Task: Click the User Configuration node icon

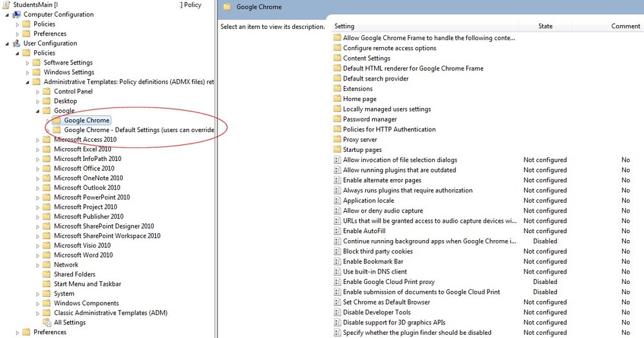Action: tap(17, 43)
